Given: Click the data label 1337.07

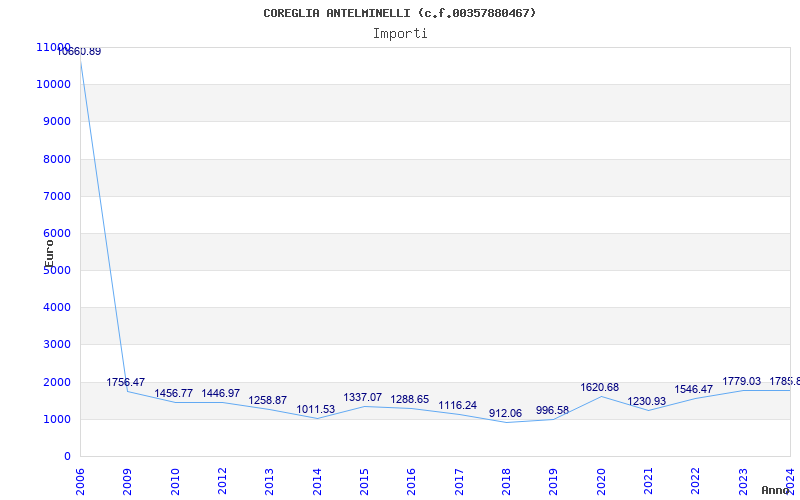Looking at the screenshot, I should pyautogui.click(x=362, y=397).
